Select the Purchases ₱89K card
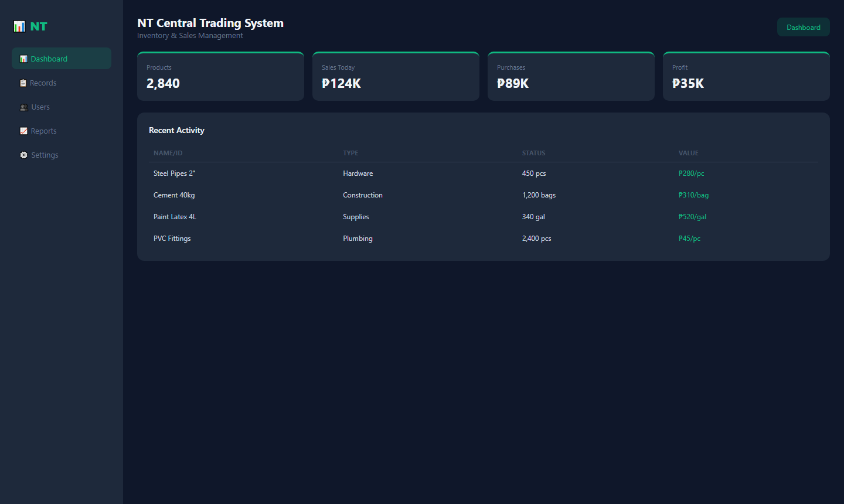This screenshot has width=844, height=504. point(571,76)
